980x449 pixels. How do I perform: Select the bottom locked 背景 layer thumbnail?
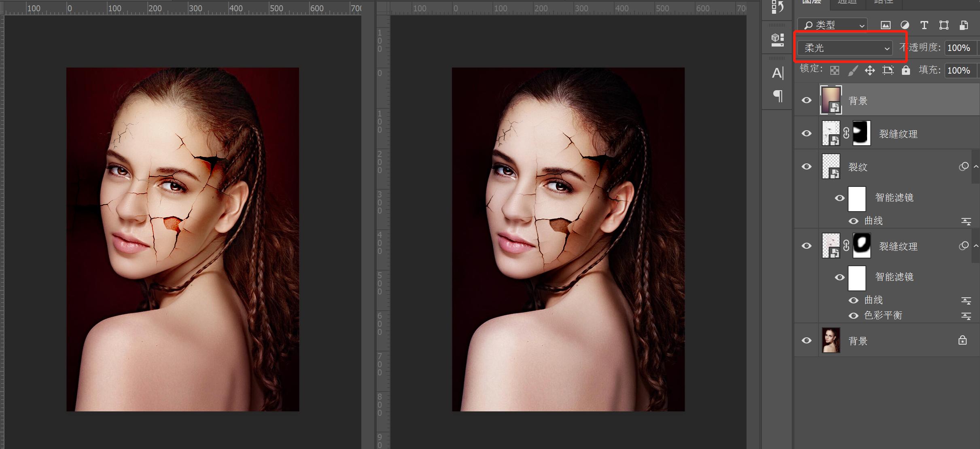click(831, 341)
